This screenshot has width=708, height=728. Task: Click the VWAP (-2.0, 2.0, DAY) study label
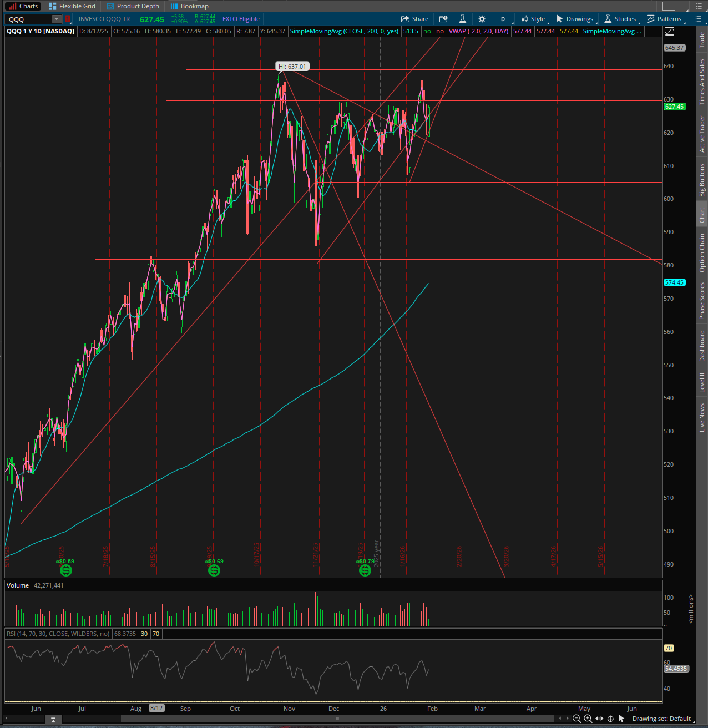pos(478,31)
